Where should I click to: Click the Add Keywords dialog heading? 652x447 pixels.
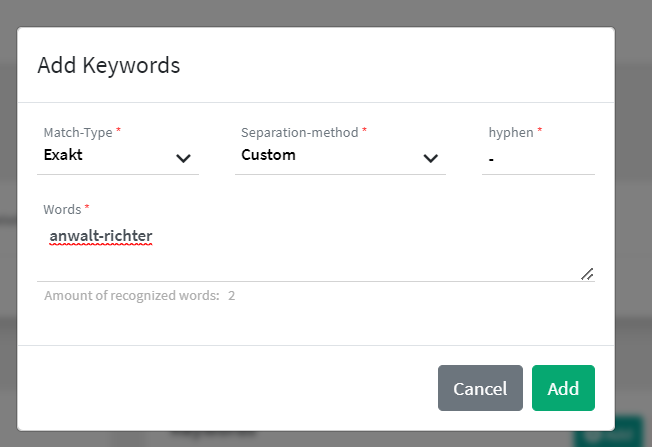(108, 66)
